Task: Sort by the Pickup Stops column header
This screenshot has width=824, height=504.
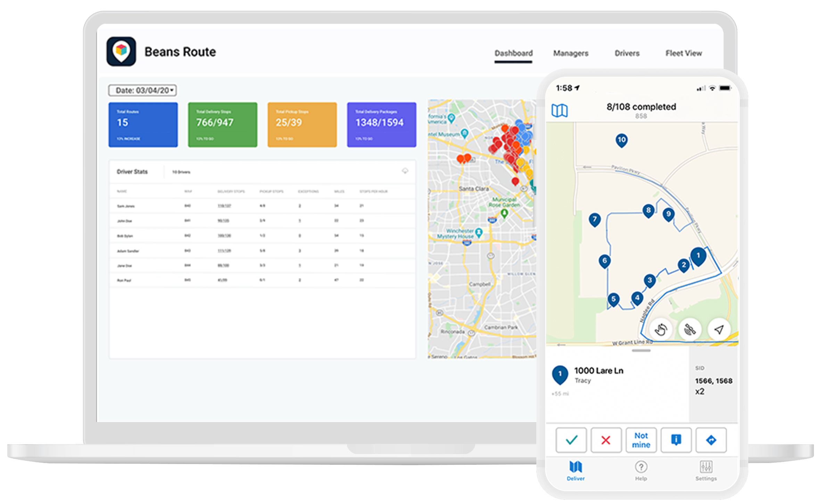Action: tap(271, 191)
